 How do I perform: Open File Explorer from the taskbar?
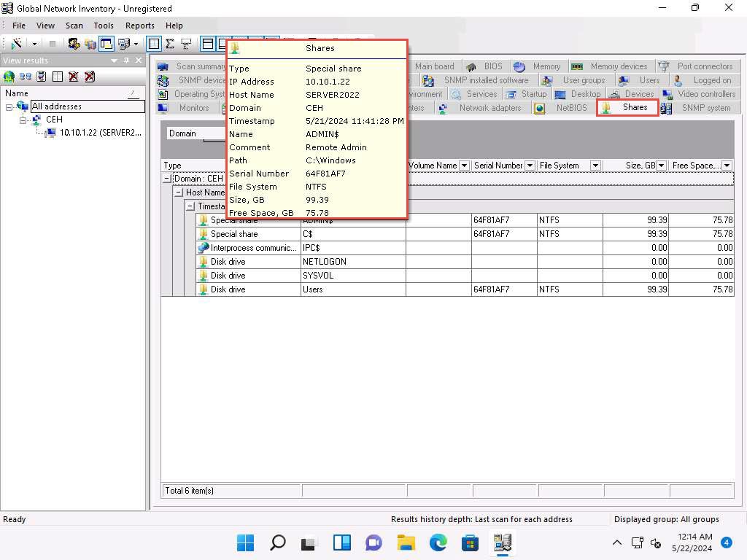tap(406, 542)
